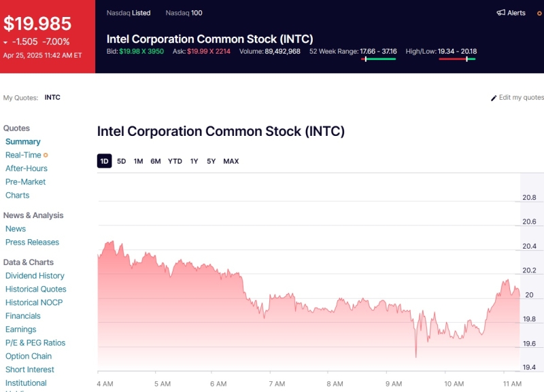Open the After-Hours section
The width and height of the screenshot is (544, 392).
tap(27, 168)
